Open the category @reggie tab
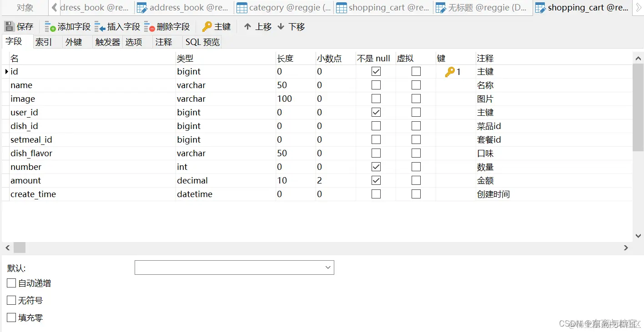Image resolution: width=644 pixels, height=332 pixels. click(284, 8)
